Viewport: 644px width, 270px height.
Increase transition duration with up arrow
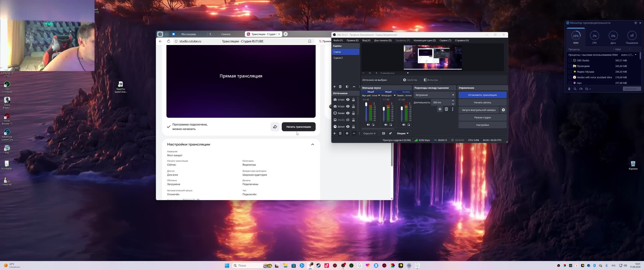coord(453,101)
